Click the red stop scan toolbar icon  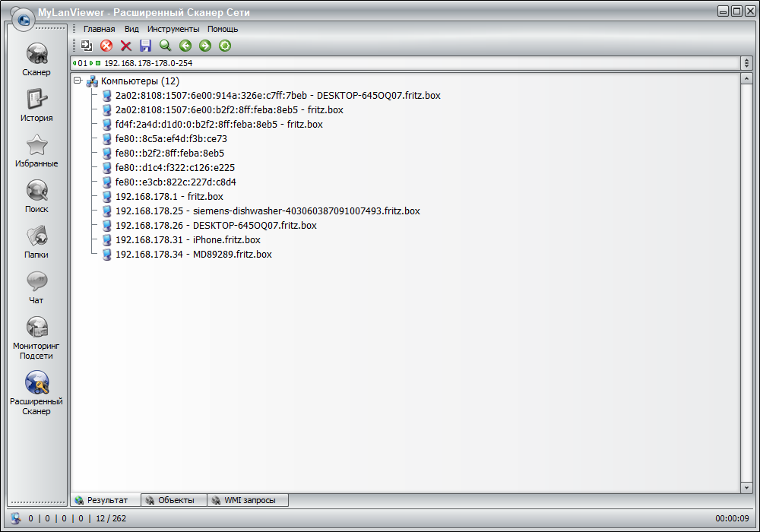tap(106, 46)
